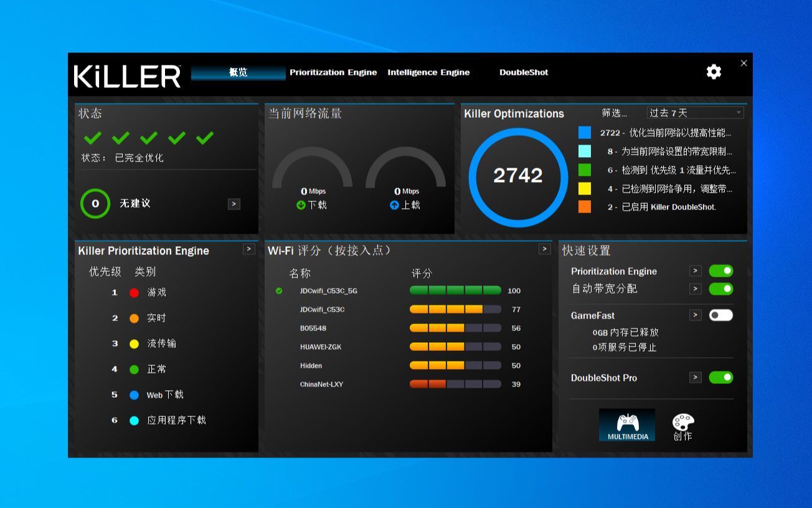Click the cyan dot for 应用程序下载
812x508 pixels.
(x=134, y=420)
